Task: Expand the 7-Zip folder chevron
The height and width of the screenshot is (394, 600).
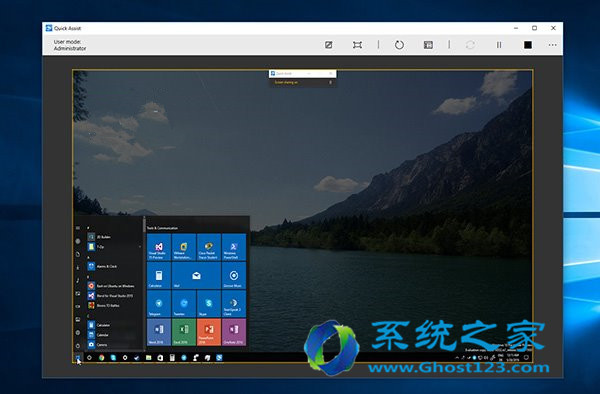Action: [x=140, y=247]
